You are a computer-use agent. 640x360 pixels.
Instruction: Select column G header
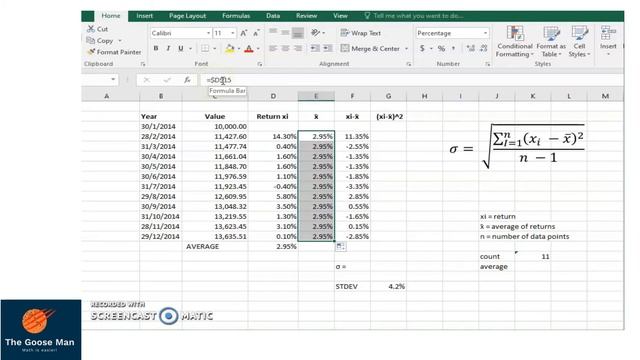tap(388, 96)
